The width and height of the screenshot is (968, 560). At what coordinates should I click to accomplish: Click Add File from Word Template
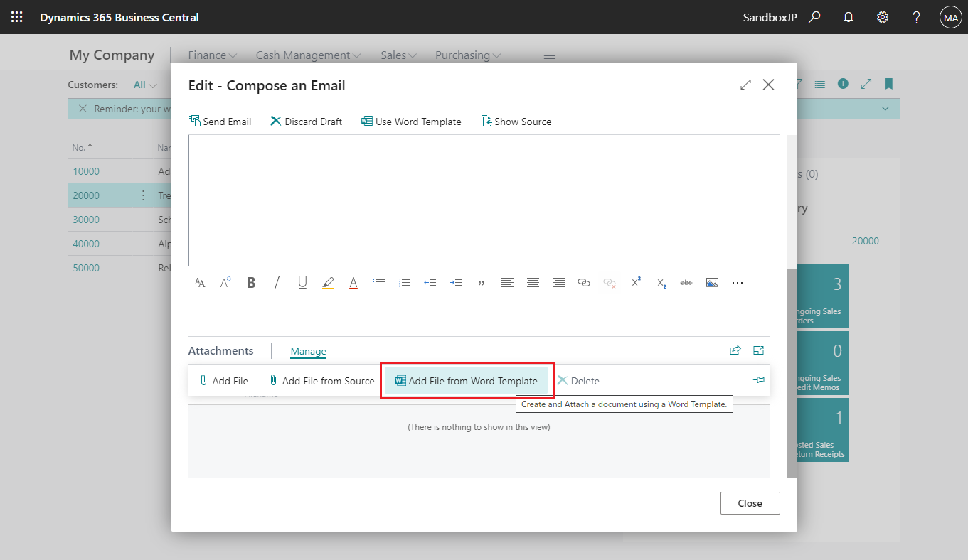[x=467, y=380]
